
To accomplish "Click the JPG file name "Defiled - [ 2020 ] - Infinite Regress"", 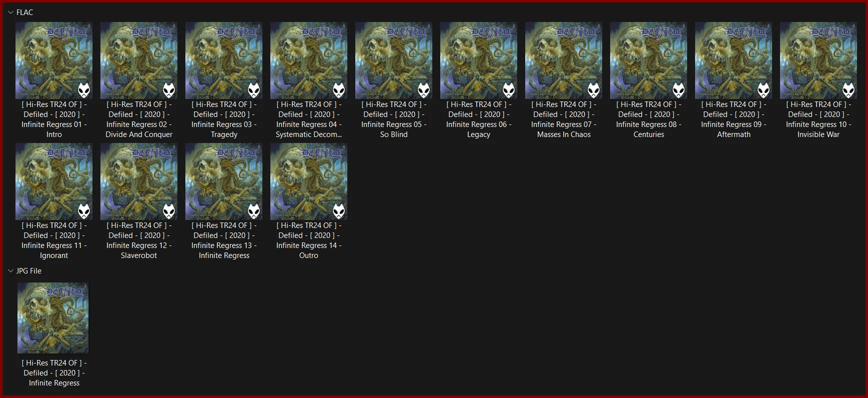I will [x=54, y=373].
